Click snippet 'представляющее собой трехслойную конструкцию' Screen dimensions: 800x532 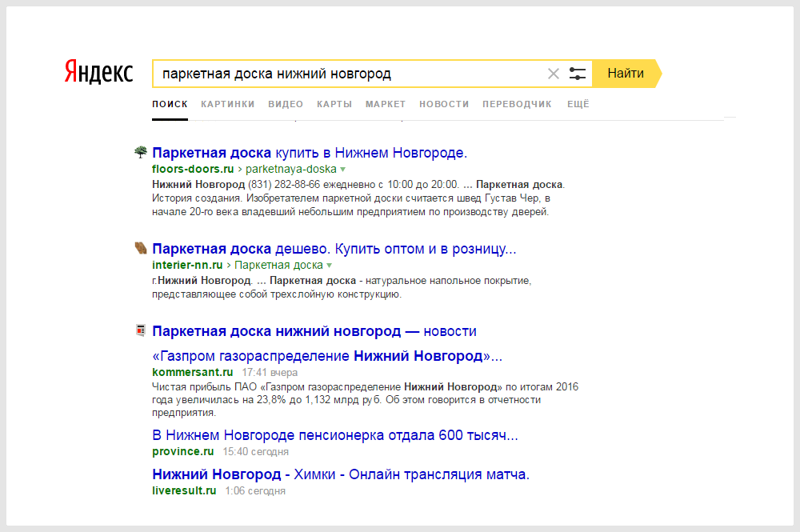277,294
